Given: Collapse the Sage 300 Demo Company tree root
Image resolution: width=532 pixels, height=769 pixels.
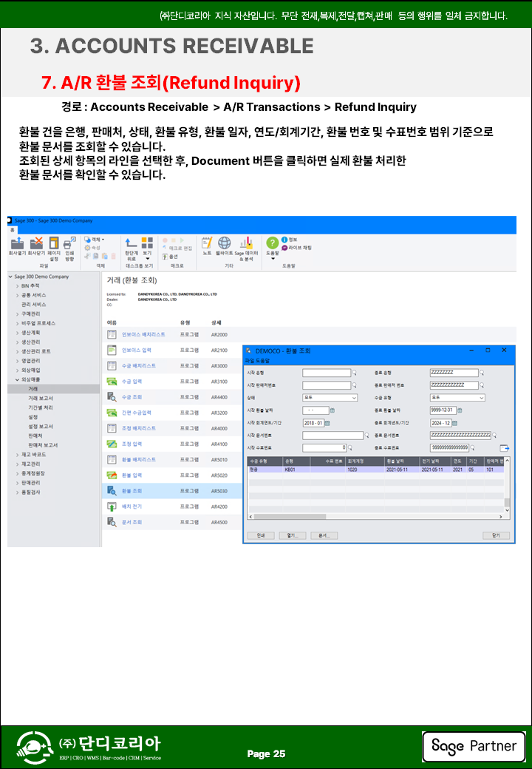Looking at the screenshot, I should click(10, 277).
